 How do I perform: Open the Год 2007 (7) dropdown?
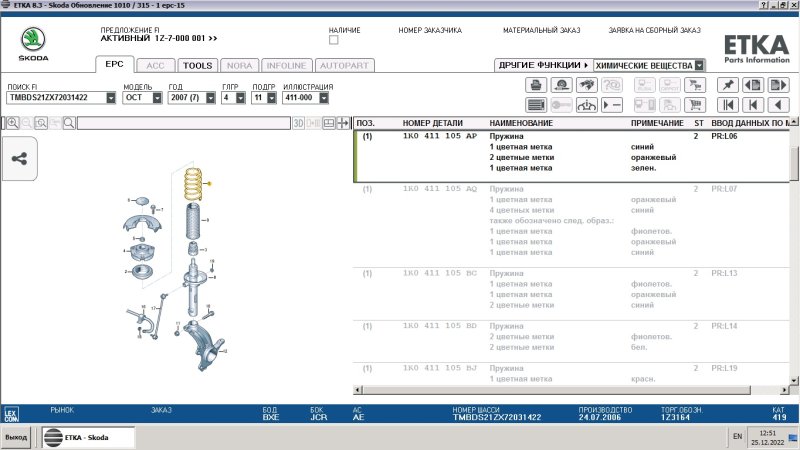point(210,97)
